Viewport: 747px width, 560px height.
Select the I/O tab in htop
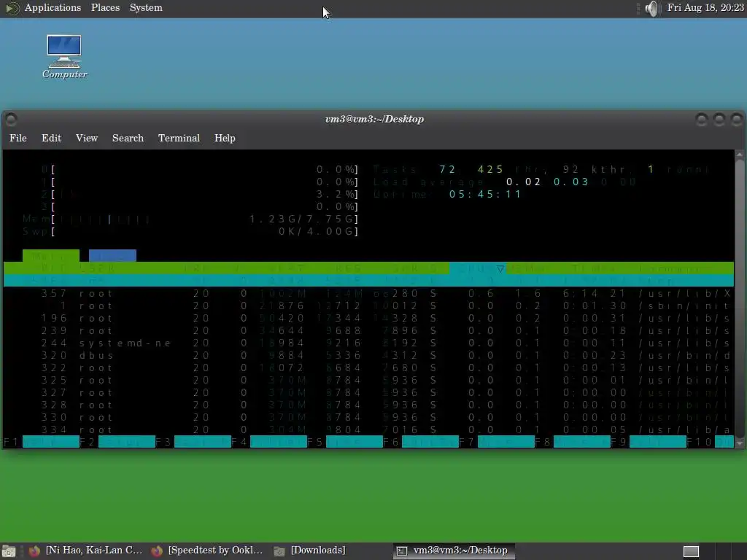(x=112, y=256)
